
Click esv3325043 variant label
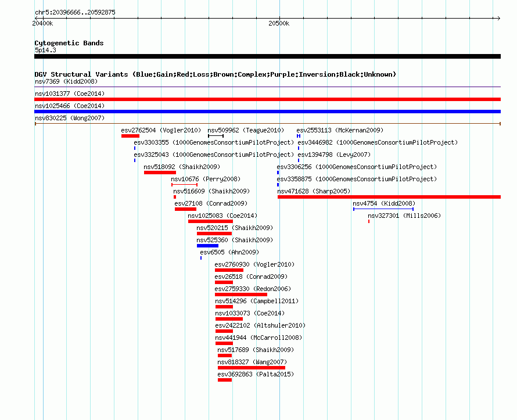(x=214, y=155)
